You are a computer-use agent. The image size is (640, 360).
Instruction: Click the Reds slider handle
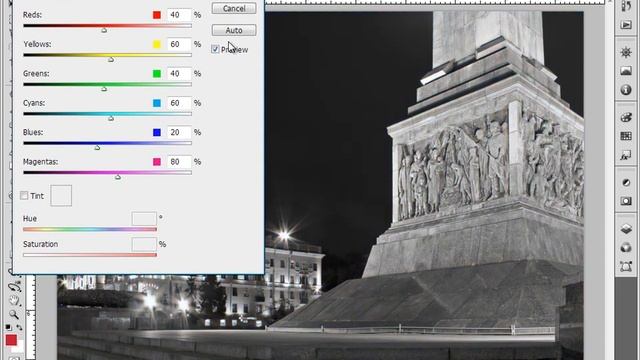(104, 30)
